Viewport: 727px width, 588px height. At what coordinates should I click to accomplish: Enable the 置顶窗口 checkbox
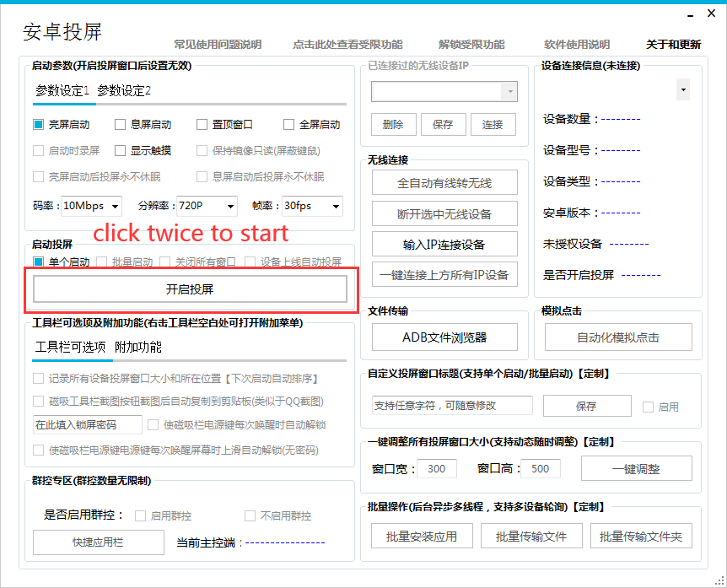(202, 125)
